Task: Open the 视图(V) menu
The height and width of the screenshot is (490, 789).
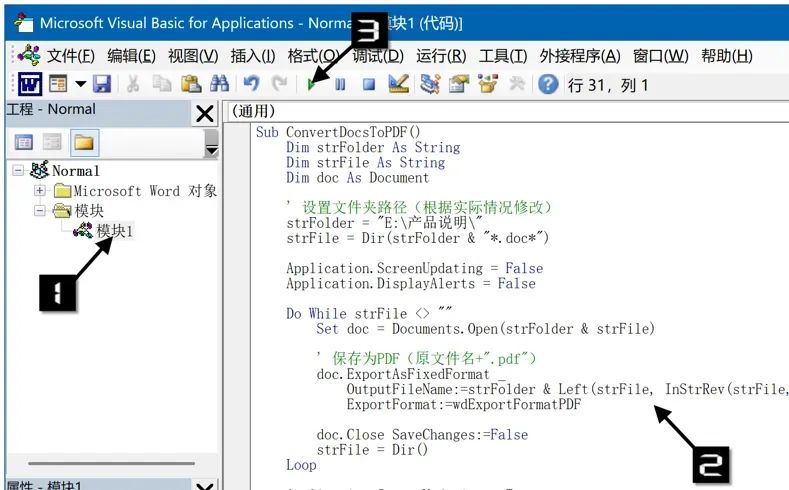Action: point(193,56)
